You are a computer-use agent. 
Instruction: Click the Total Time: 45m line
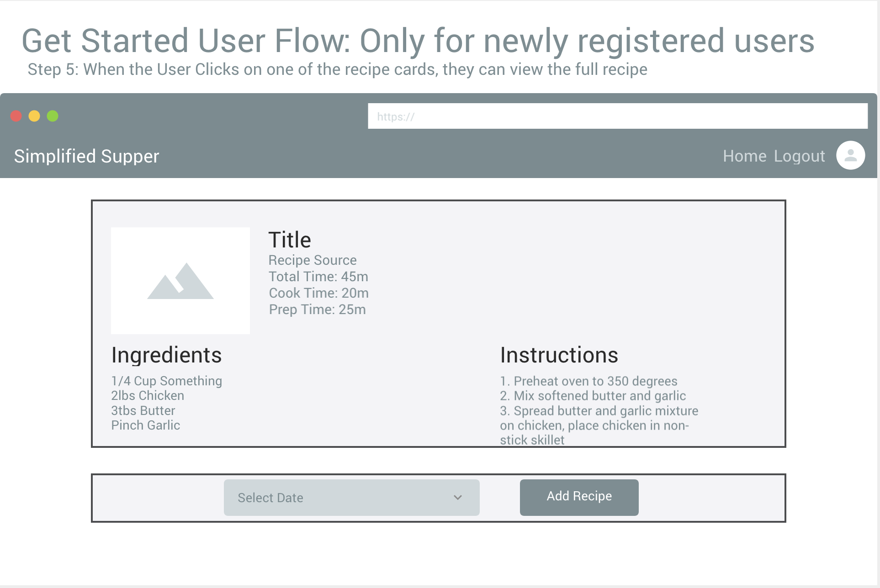coord(318,277)
